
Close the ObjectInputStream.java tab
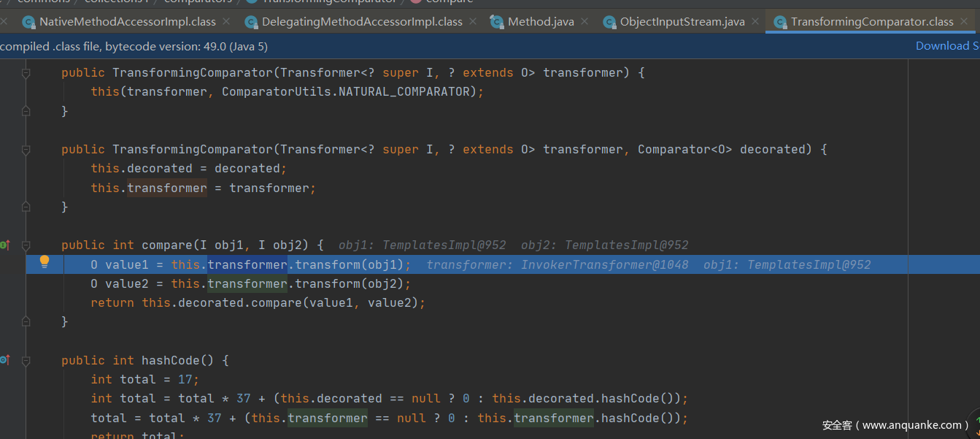755,22
